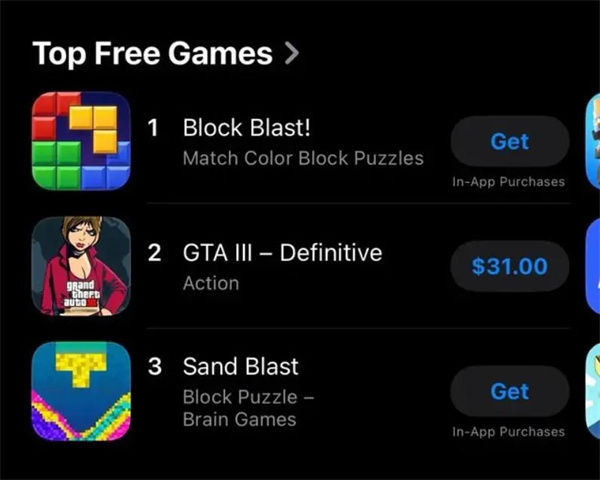Open the Top Free Games heading

pyautogui.click(x=152, y=54)
